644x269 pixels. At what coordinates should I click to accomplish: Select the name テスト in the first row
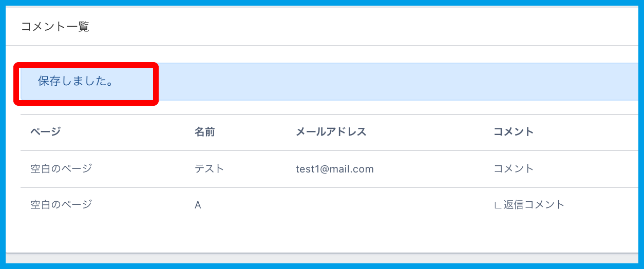209,168
